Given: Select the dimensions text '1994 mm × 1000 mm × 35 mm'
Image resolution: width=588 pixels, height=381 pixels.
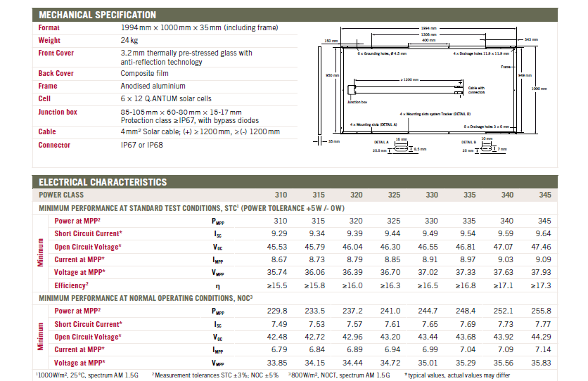Looking at the screenshot, I should pos(171,27).
